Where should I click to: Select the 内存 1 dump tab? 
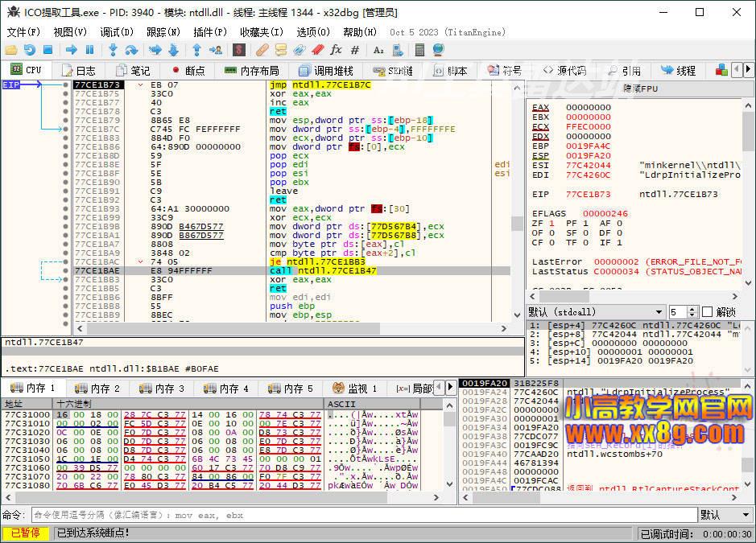pos(33,388)
